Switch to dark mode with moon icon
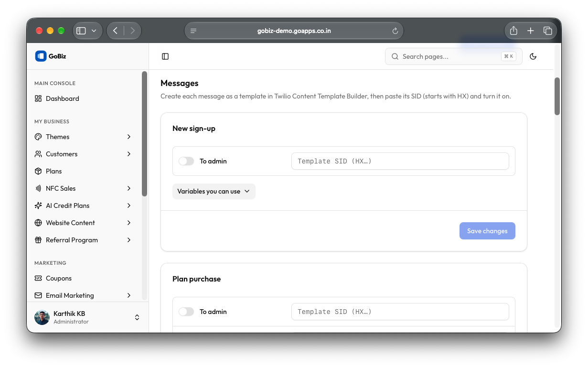This screenshot has height=368, width=588. (533, 56)
